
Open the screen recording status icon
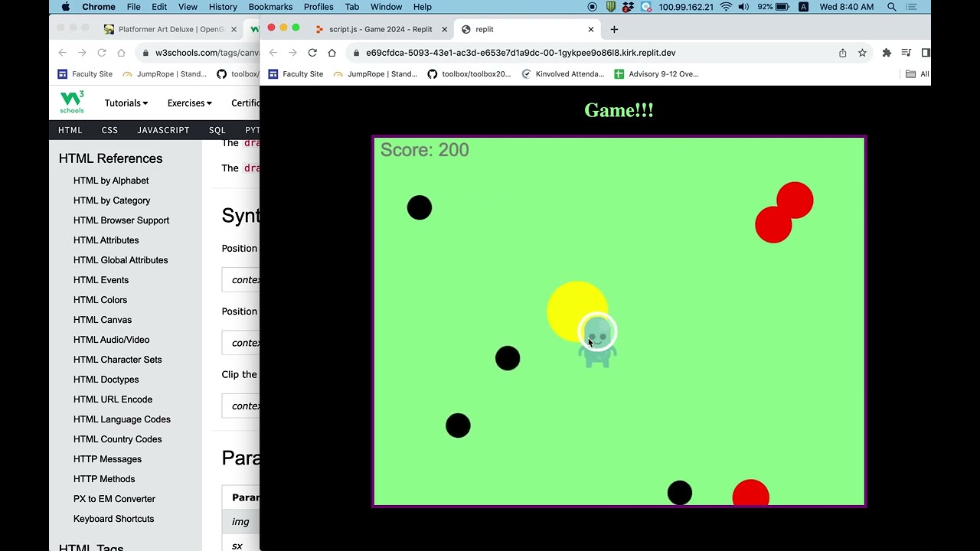[x=592, y=7]
